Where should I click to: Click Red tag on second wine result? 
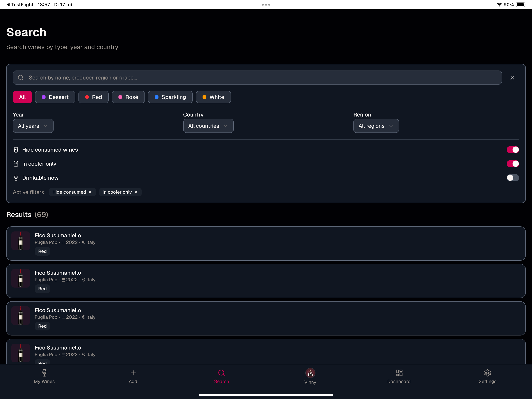42,289
